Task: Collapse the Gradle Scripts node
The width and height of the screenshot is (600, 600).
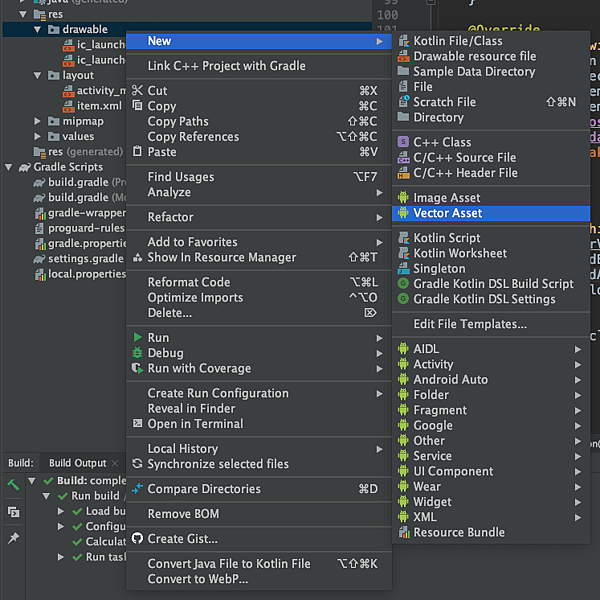Action: point(8,167)
